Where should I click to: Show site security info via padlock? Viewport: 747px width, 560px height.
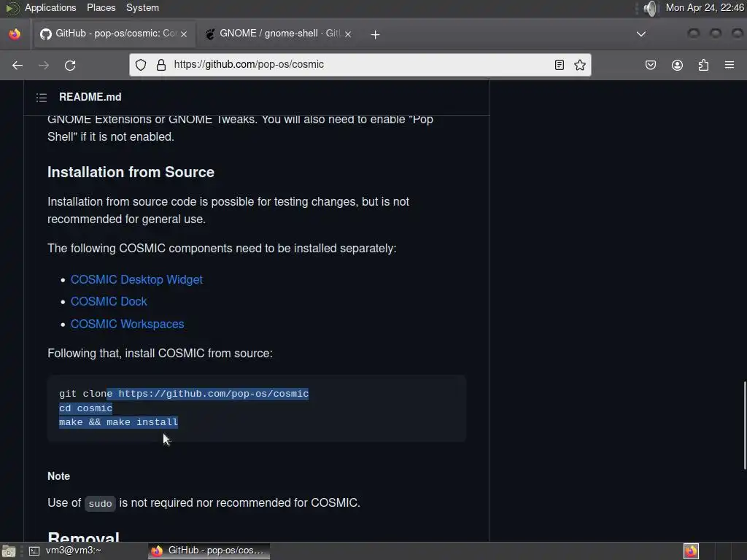[161, 65]
